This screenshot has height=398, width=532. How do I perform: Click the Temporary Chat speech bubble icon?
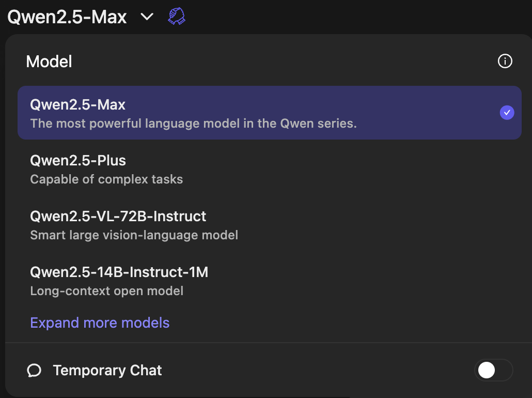(x=35, y=370)
